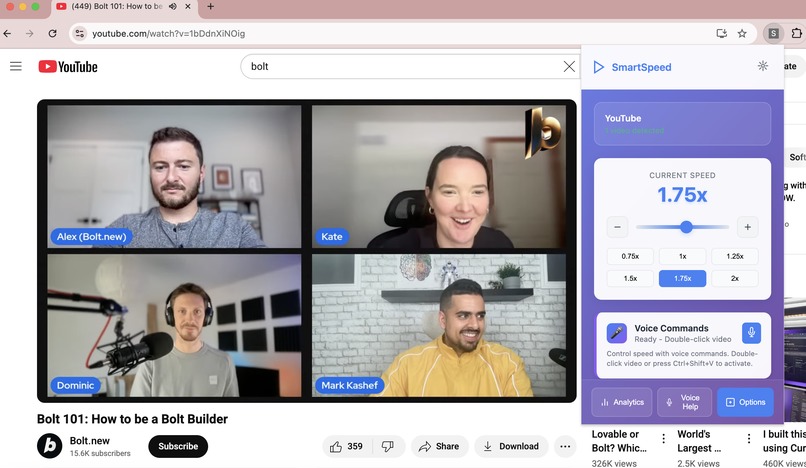This screenshot has height=468, width=806.
Task: Select the 0.75x speed preset
Action: click(630, 256)
